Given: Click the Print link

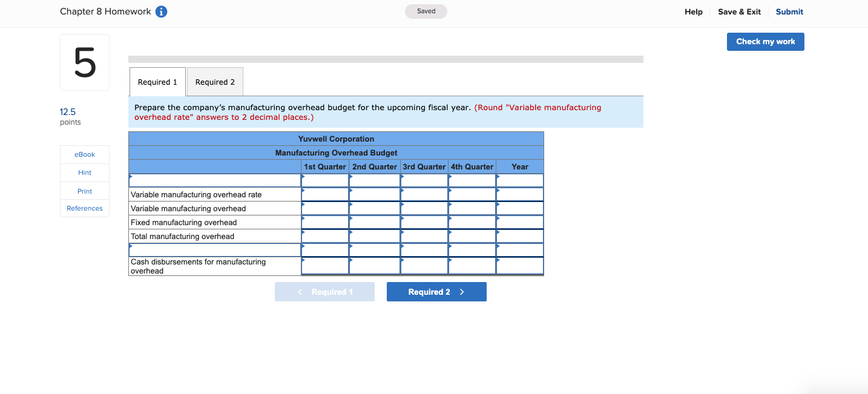Looking at the screenshot, I should click(84, 191).
